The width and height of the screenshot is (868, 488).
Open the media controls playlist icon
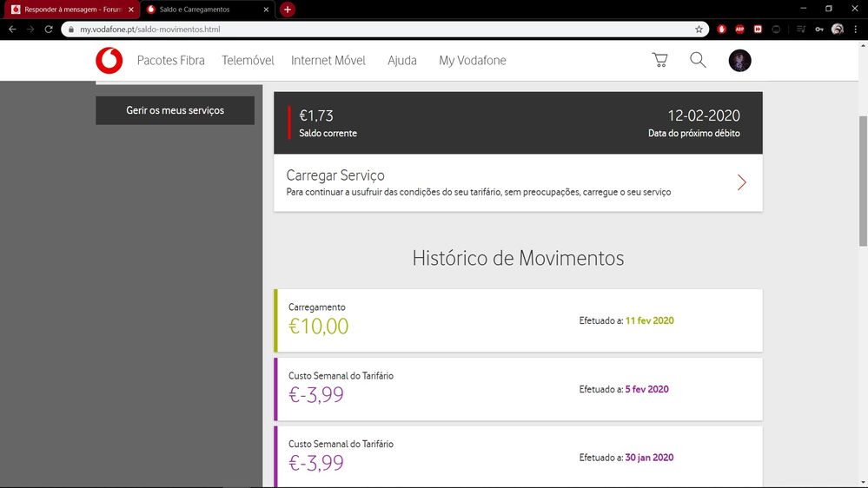click(x=798, y=29)
